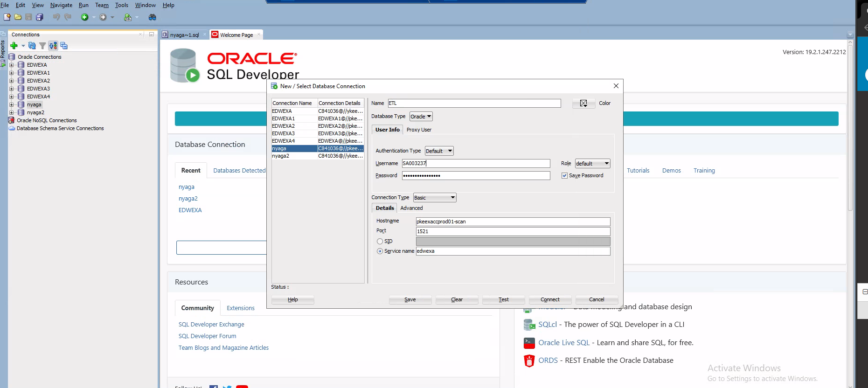The image size is (868, 388).
Task: Click database icon next to nyaga2 connection
Action: click(21, 112)
